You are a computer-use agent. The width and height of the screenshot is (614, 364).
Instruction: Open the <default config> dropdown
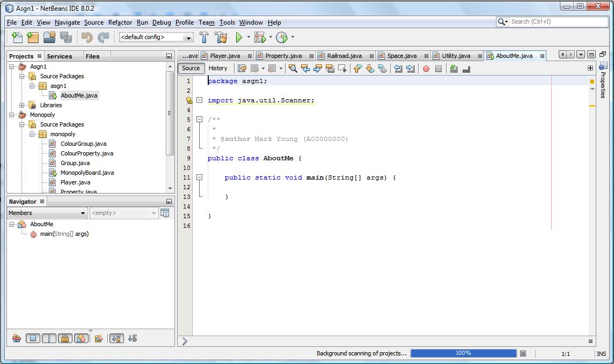[189, 37]
